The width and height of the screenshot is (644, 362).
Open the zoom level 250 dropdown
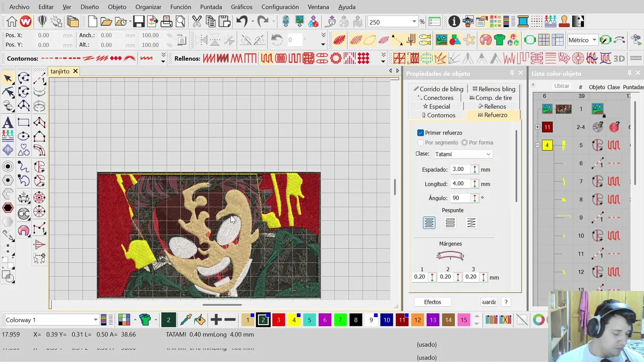point(414,22)
